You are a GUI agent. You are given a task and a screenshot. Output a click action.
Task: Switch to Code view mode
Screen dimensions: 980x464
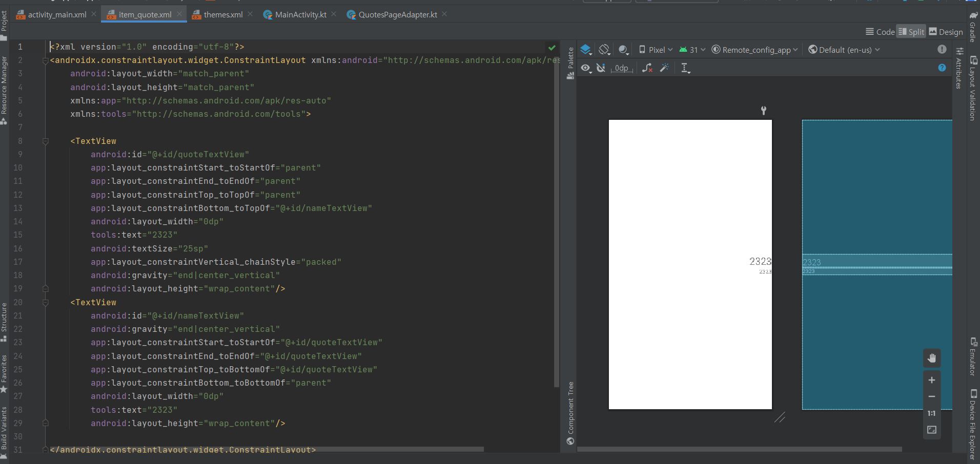880,32
